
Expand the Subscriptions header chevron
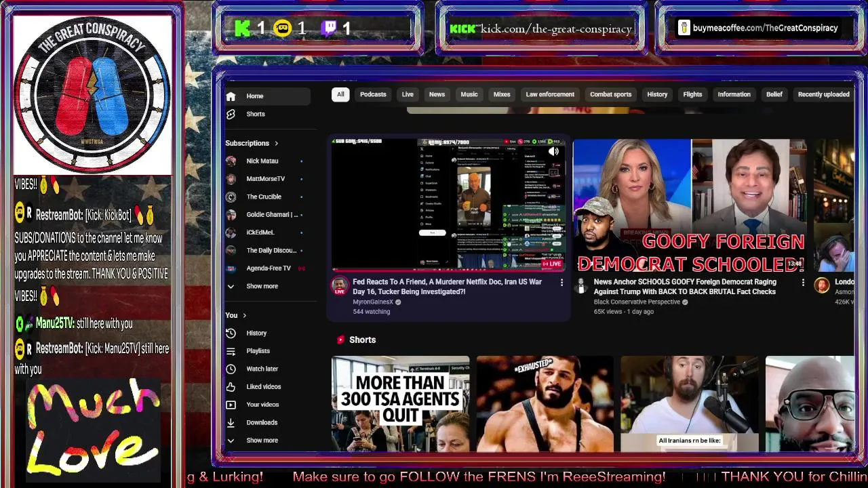[276, 144]
